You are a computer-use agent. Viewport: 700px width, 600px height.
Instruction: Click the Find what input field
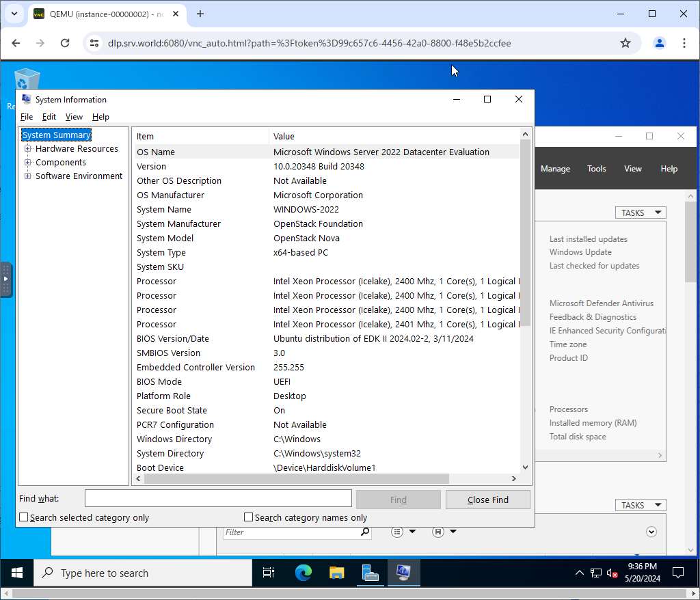[218, 498]
